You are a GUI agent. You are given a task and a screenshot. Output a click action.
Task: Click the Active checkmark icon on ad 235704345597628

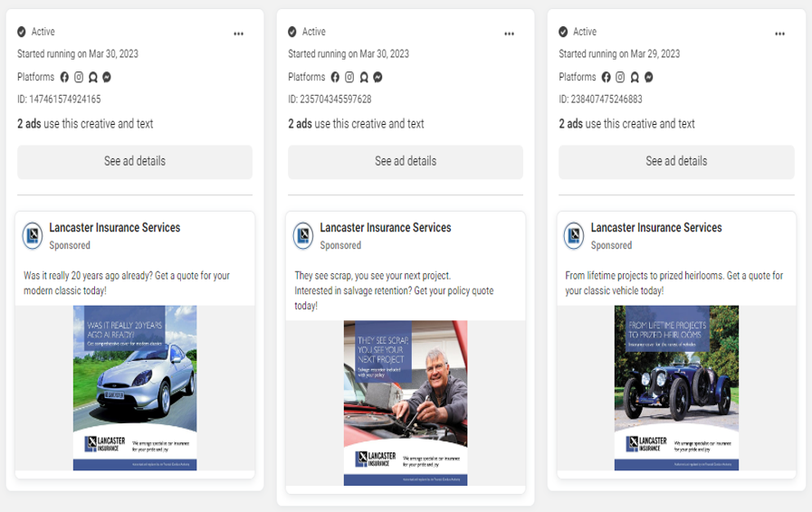pyautogui.click(x=292, y=32)
